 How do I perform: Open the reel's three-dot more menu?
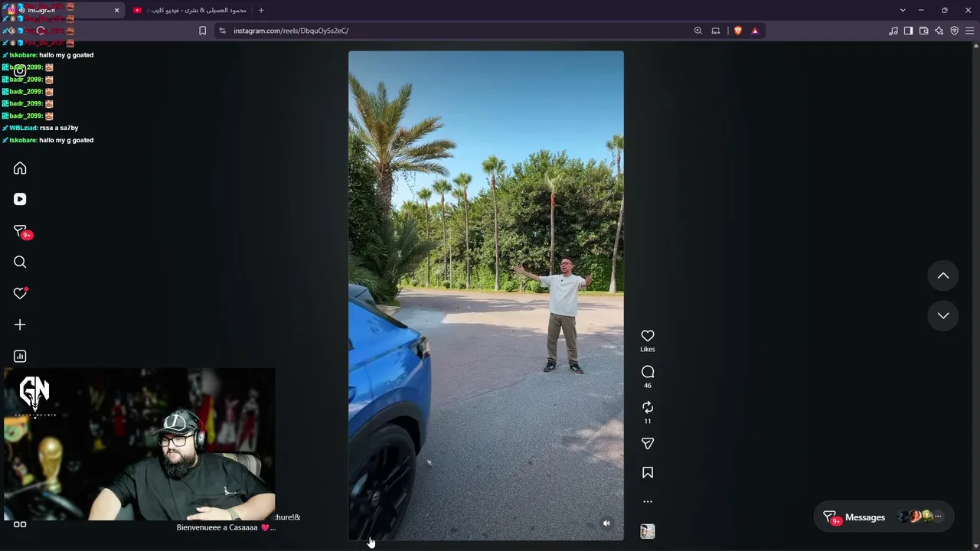click(648, 502)
